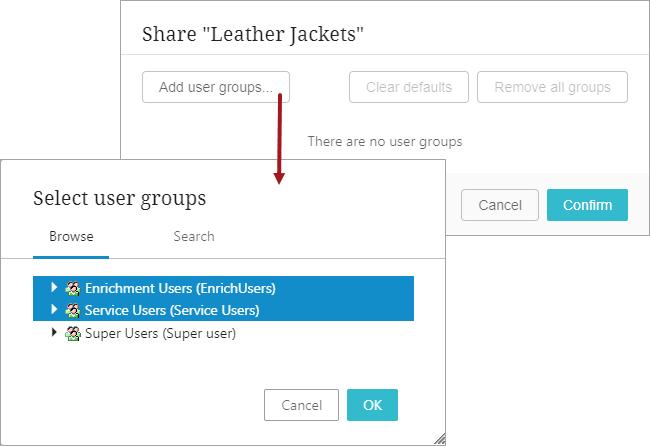Image resolution: width=650 pixels, height=446 pixels.
Task: Click the Super Users group icon
Action: tap(73, 333)
